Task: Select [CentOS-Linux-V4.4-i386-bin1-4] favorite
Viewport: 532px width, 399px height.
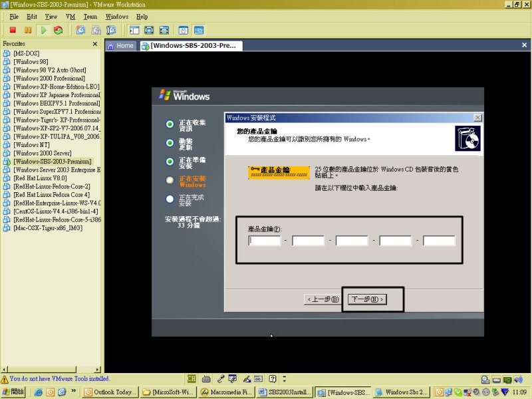Action: pos(56,211)
